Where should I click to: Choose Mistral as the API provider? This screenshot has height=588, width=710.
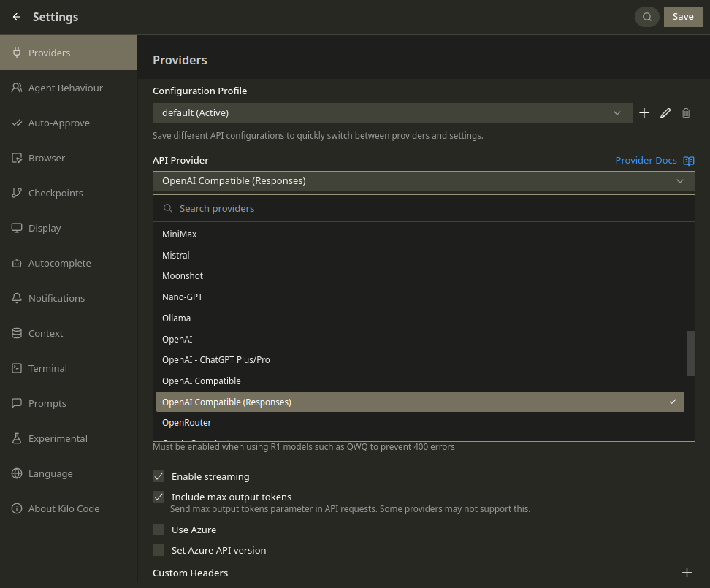[x=420, y=256]
